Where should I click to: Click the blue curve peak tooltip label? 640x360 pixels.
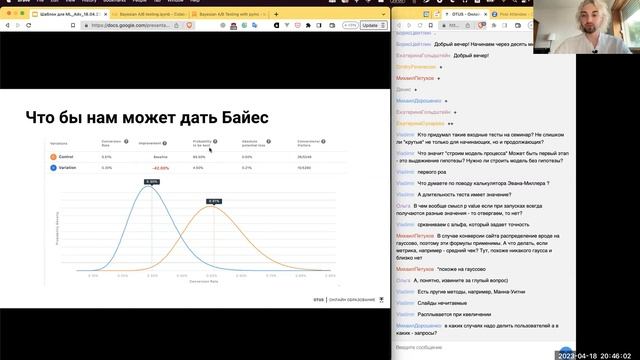click(152, 182)
